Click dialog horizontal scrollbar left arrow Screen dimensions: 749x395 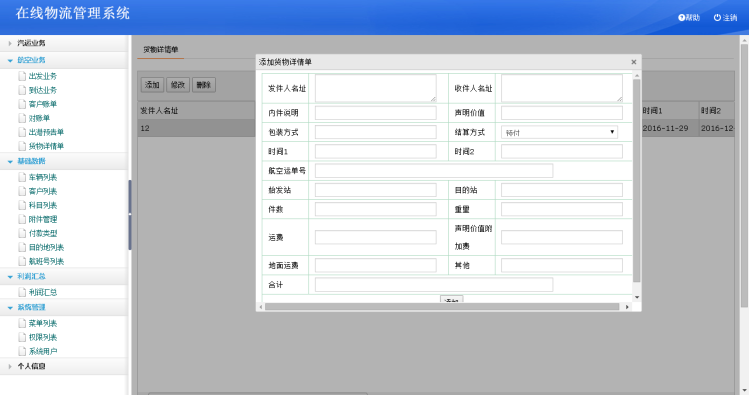(260, 307)
